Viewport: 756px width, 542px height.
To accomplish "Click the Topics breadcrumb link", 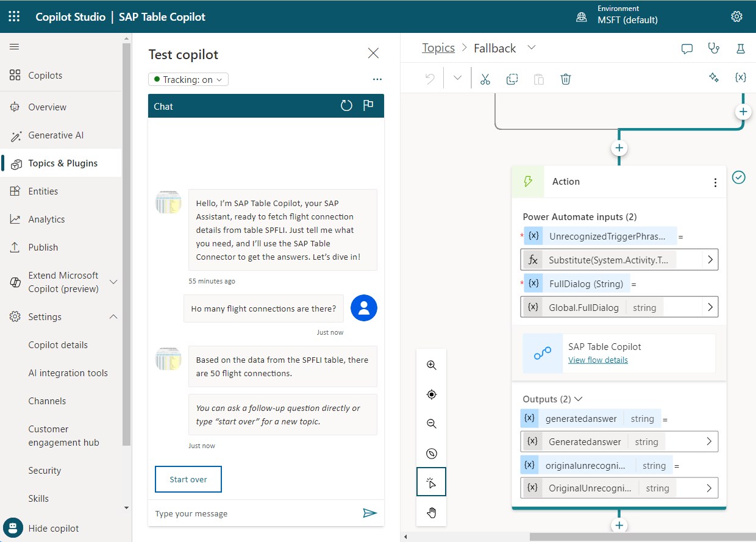I will click(x=438, y=48).
